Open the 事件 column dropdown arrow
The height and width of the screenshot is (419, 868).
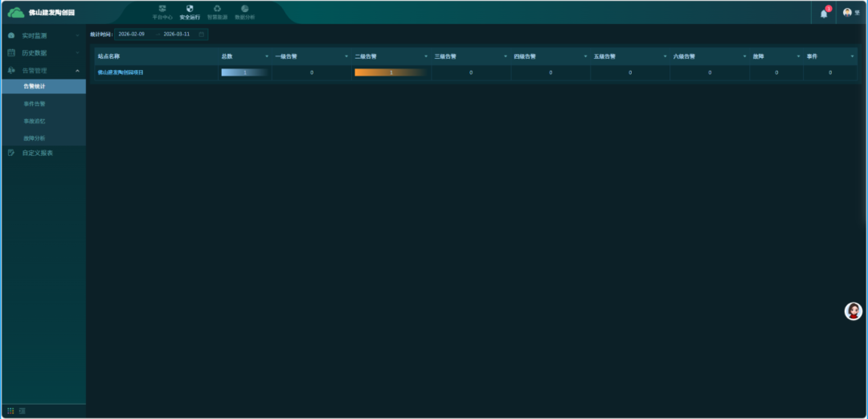point(853,56)
